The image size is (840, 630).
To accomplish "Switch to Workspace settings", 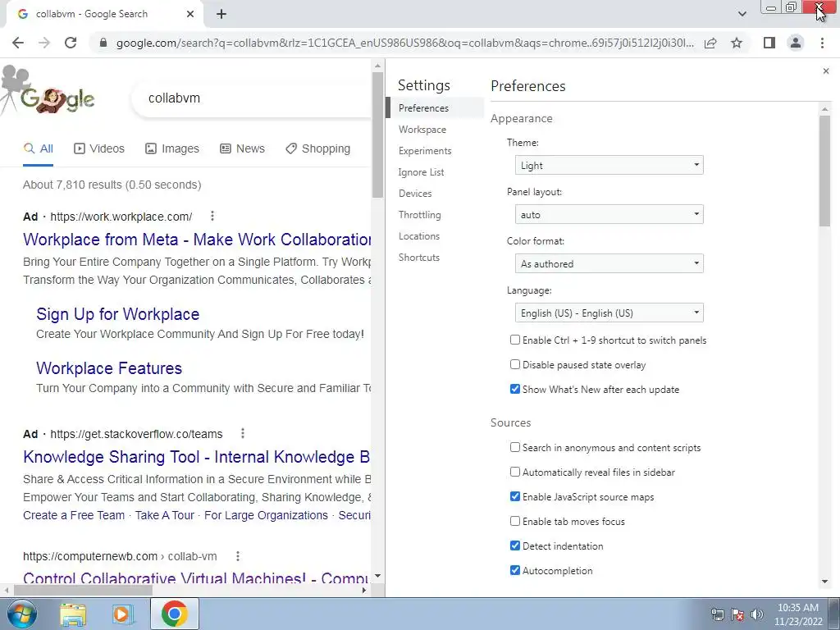I will pyautogui.click(x=422, y=130).
